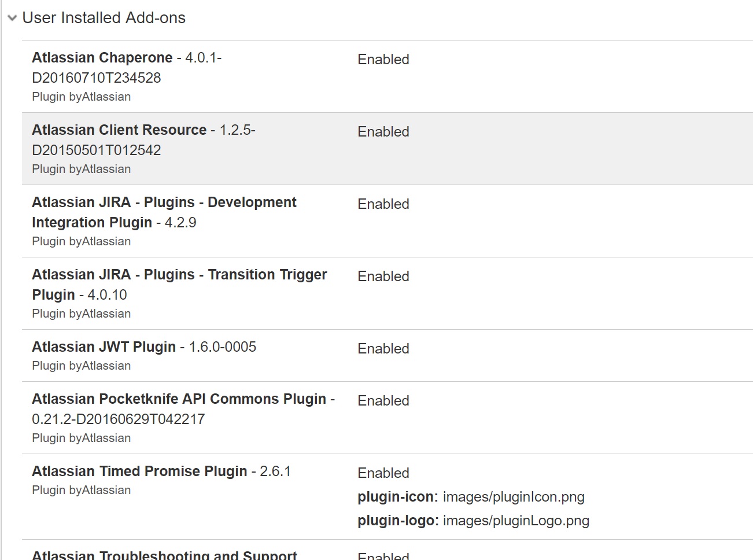Click Atlassian Pocketknife API Commons Plugin name
This screenshot has height=560, width=753.
[179, 399]
